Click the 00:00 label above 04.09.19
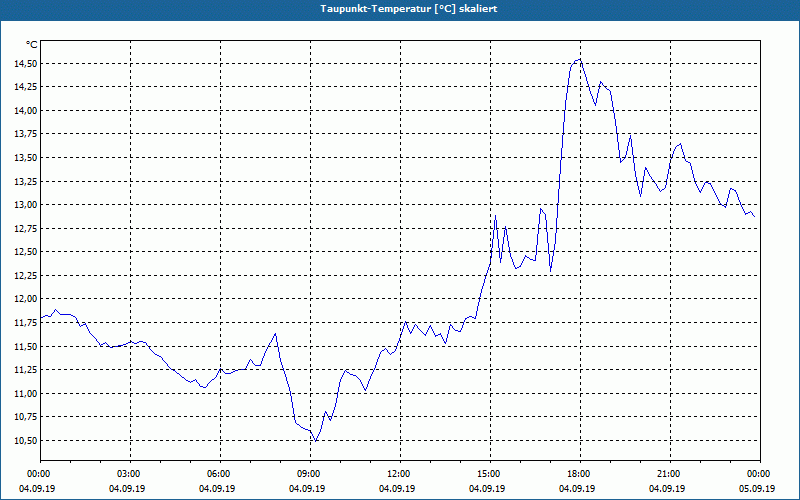The image size is (800, 500). pyautogui.click(x=41, y=474)
